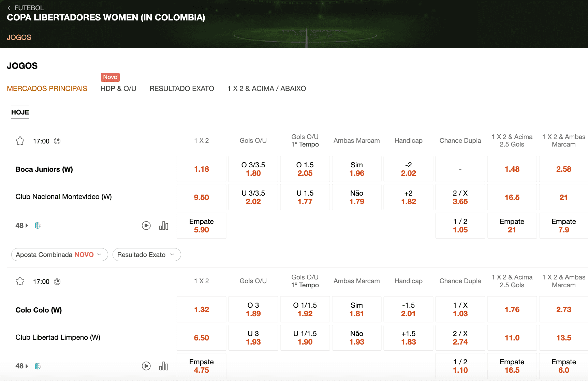The width and height of the screenshot is (588, 381).
Task: Open live stream for Boca Juniors match
Action: pyautogui.click(x=146, y=225)
